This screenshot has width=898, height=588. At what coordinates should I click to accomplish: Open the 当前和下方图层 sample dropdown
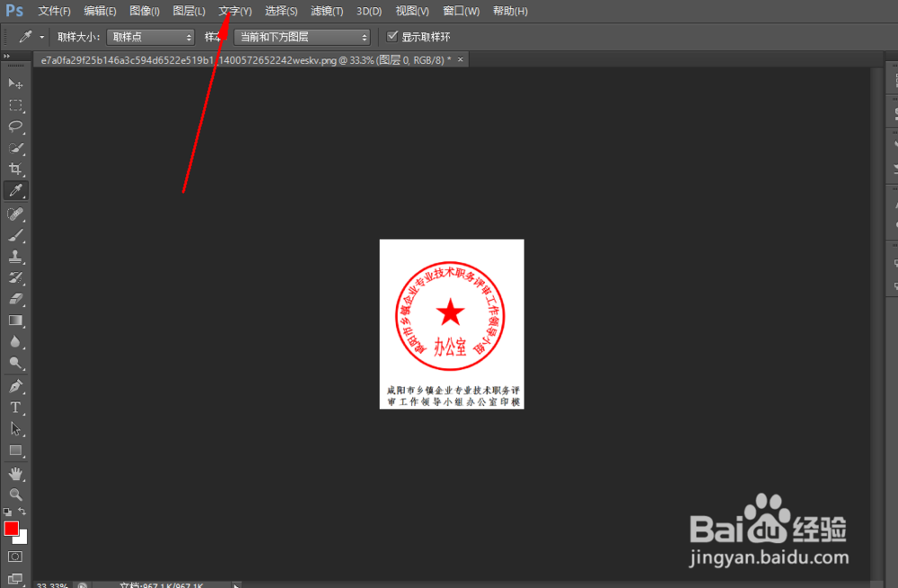coord(303,37)
